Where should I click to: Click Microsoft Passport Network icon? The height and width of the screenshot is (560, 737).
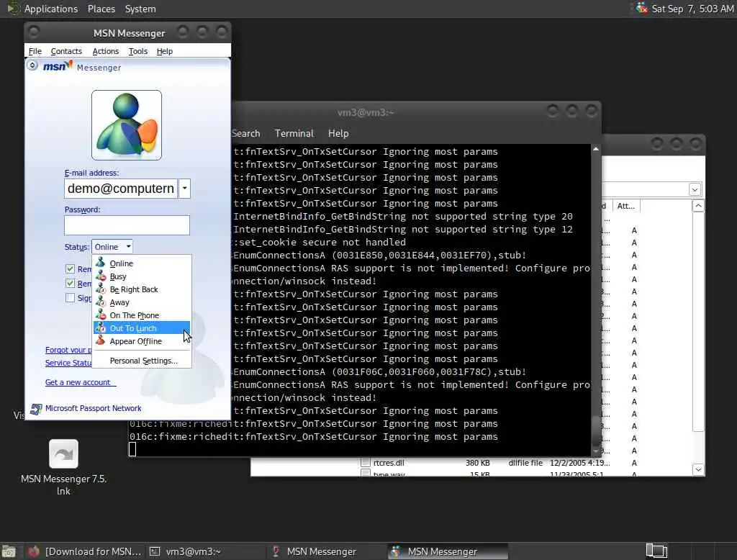point(36,409)
